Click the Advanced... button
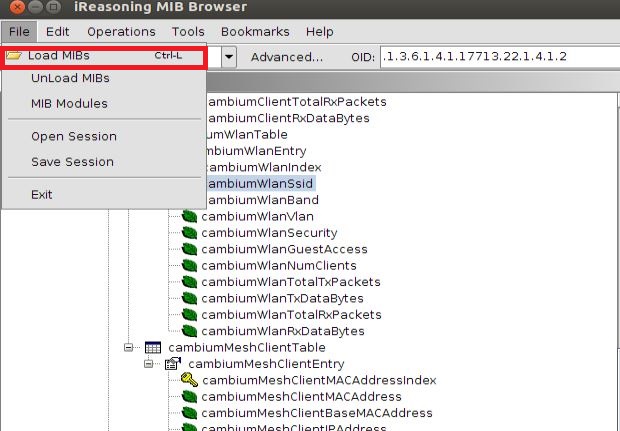This screenshot has width=620, height=431. click(287, 57)
